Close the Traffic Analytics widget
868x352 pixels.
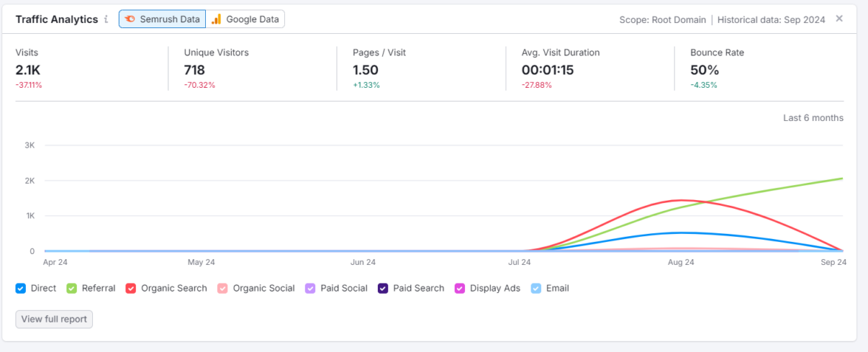point(839,18)
